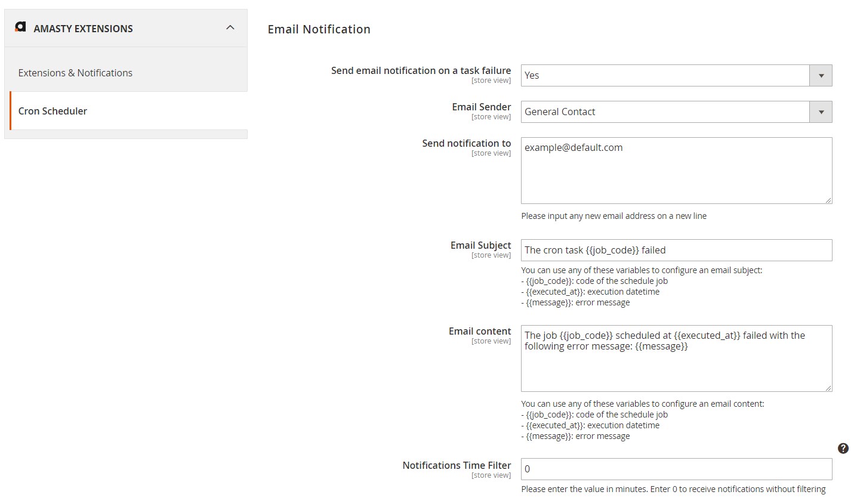
Task: Click the 'Notifications Time Filter' label
Action: point(457,465)
